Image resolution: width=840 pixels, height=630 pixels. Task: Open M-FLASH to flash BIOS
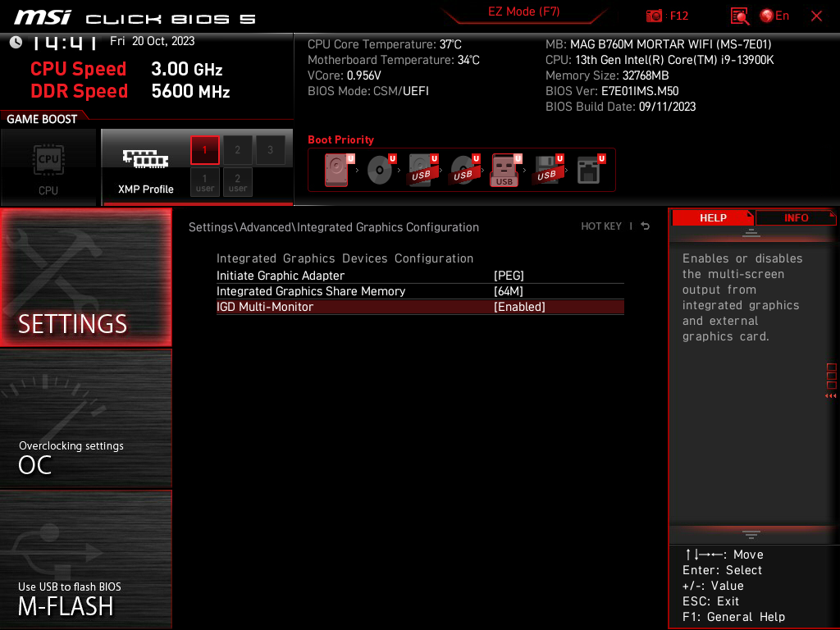[85, 559]
